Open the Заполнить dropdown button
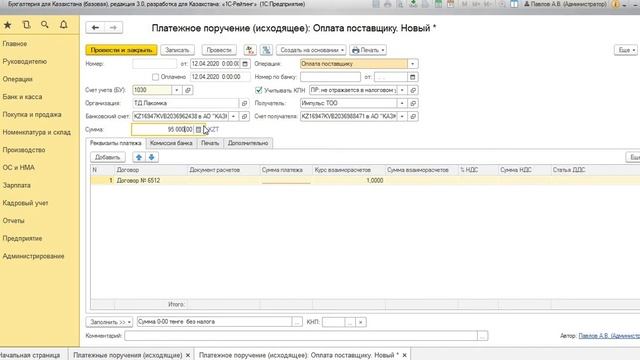 (109, 322)
